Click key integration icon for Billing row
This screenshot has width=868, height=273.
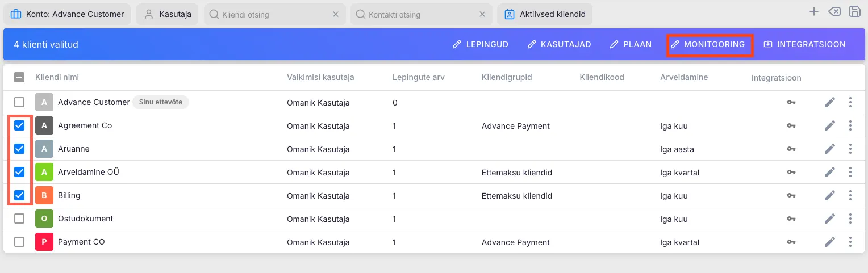(791, 196)
